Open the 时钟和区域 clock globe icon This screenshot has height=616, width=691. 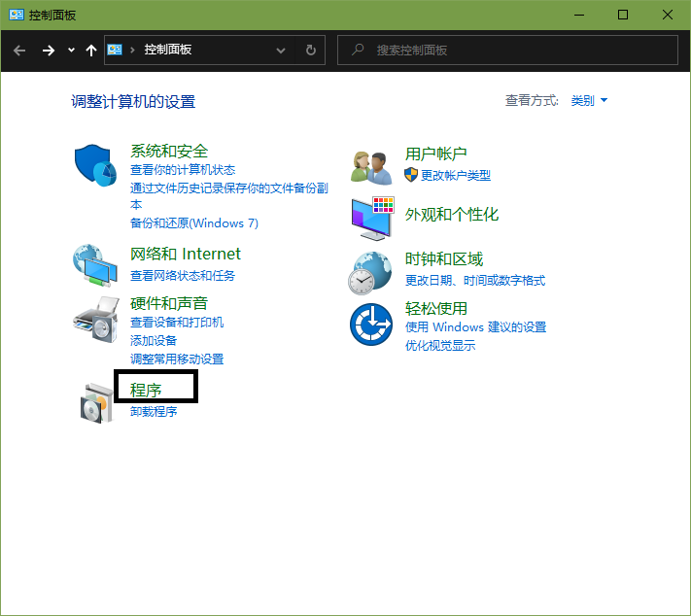coord(370,273)
